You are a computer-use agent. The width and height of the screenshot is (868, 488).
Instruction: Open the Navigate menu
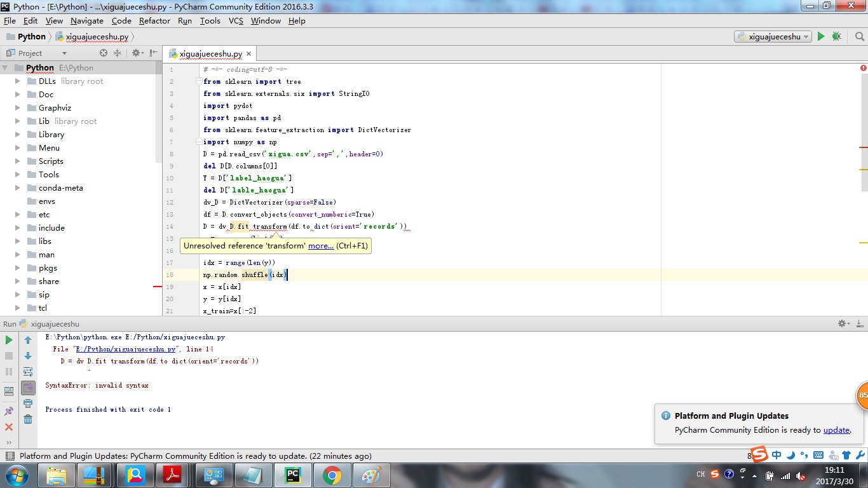[x=87, y=21]
